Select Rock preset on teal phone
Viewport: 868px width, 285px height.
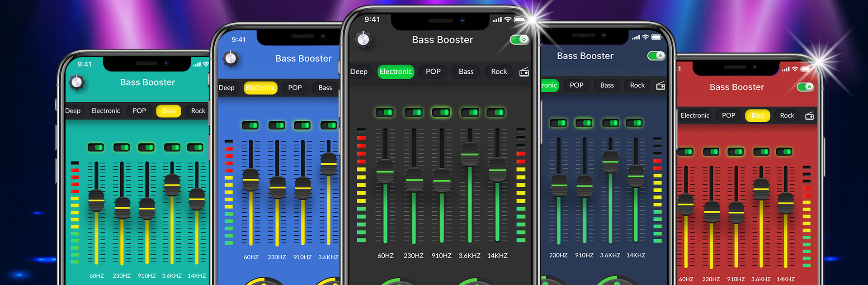[x=198, y=111]
